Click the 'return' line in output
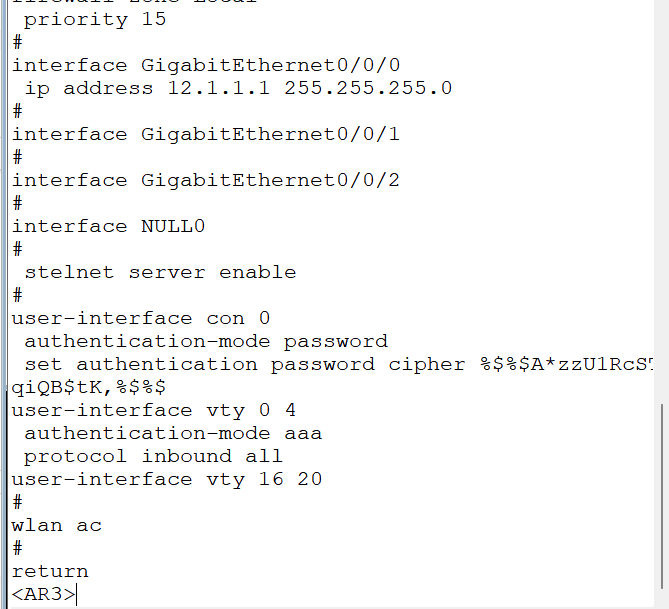The height and width of the screenshot is (609, 669). click(50, 571)
